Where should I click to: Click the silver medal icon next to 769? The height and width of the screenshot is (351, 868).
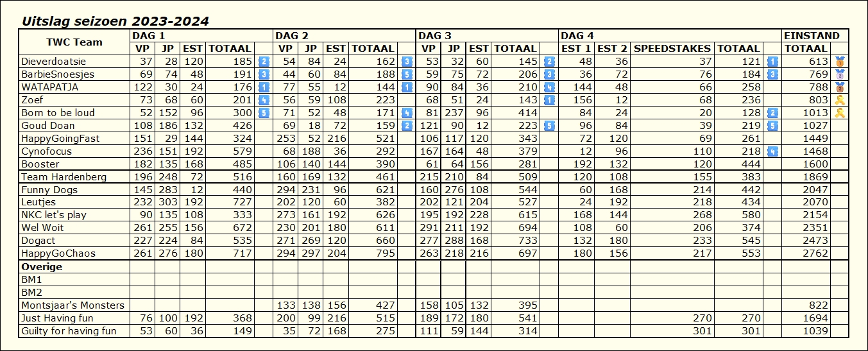pos(839,74)
